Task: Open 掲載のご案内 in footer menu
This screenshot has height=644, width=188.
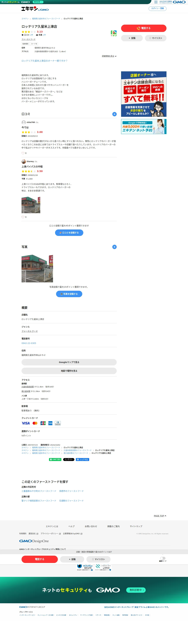Action: 113,526
